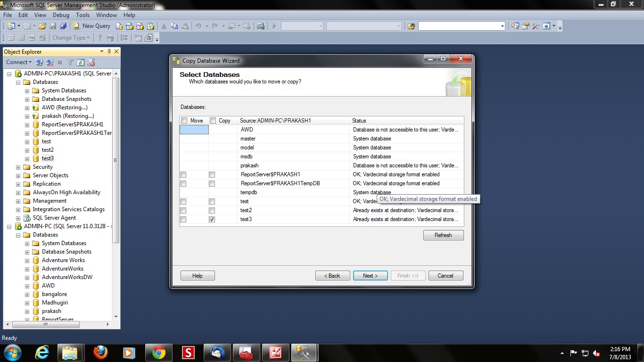
Task: Click the Next button in wizard
Action: [371, 276]
